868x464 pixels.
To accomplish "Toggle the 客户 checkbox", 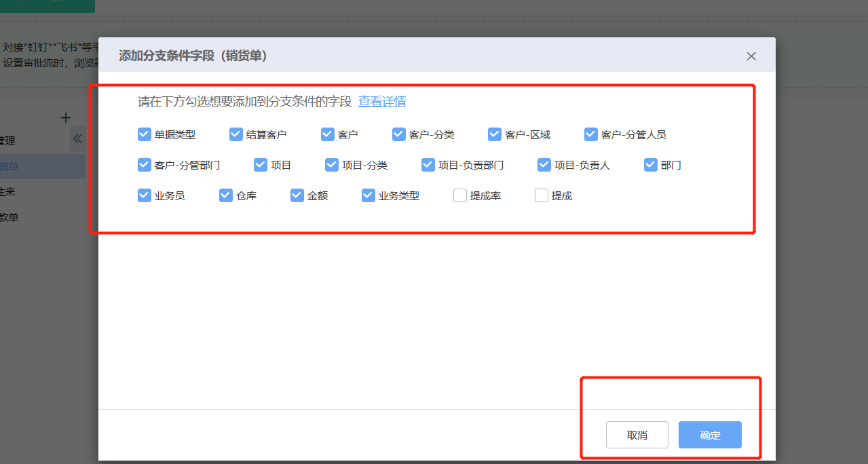I will click(x=327, y=134).
